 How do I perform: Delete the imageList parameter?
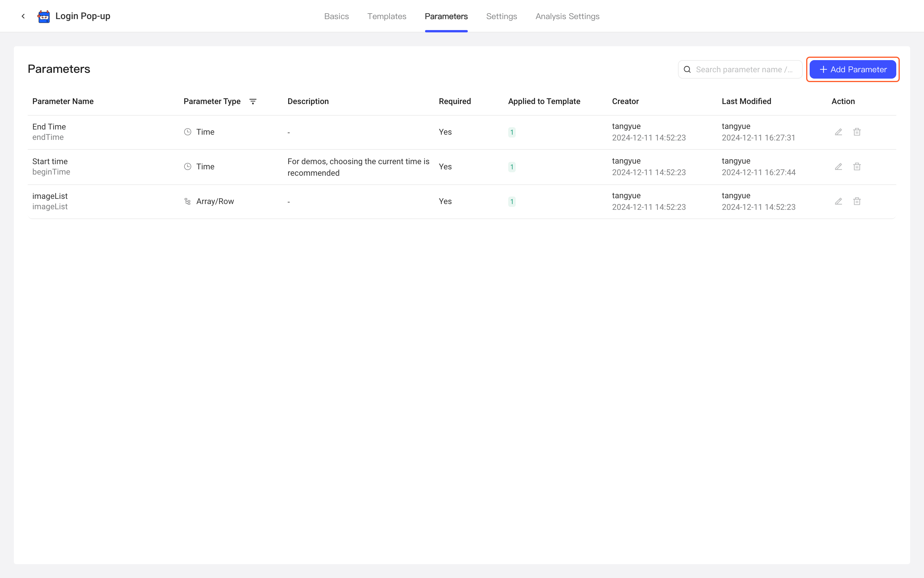pyautogui.click(x=857, y=201)
